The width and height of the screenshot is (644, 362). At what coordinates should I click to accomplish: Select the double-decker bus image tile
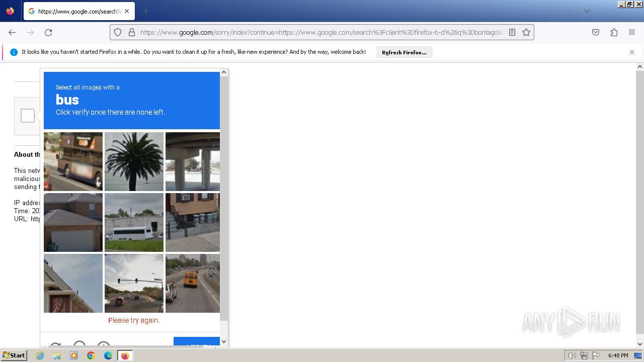[x=73, y=161]
